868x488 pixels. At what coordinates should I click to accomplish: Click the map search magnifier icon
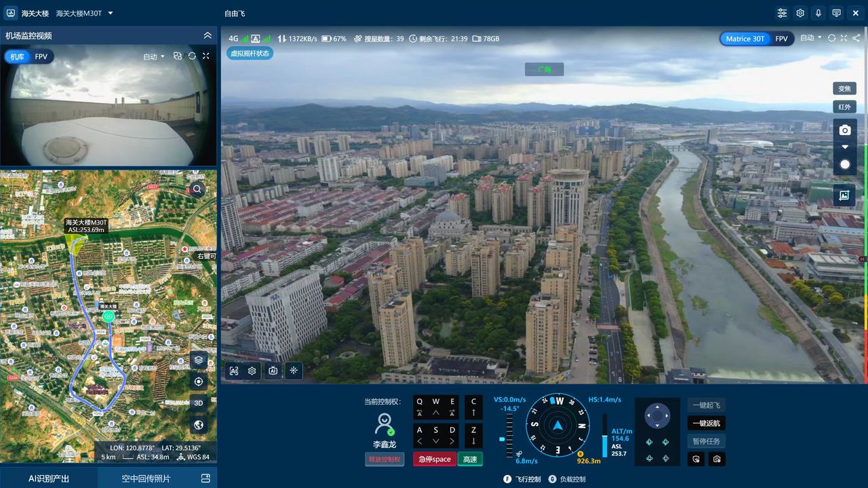click(197, 189)
